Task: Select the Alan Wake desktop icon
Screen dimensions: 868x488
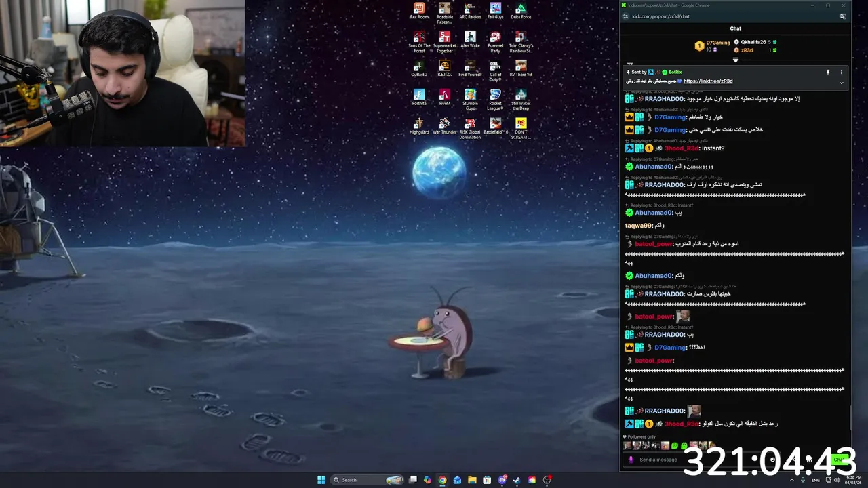Action: click(x=470, y=40)
